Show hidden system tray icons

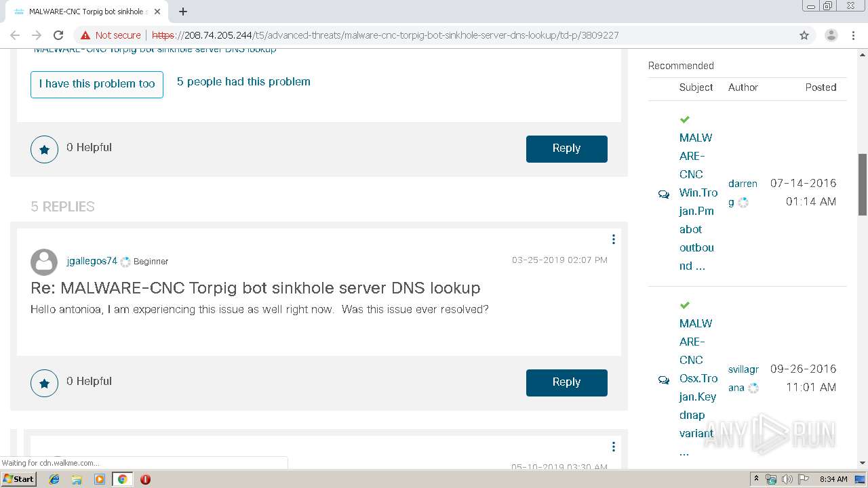[x=757, y=479]
